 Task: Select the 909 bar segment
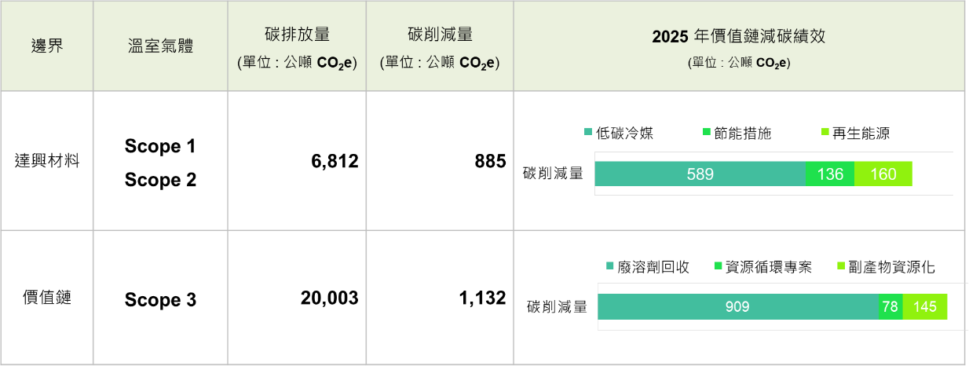[738, 307]
